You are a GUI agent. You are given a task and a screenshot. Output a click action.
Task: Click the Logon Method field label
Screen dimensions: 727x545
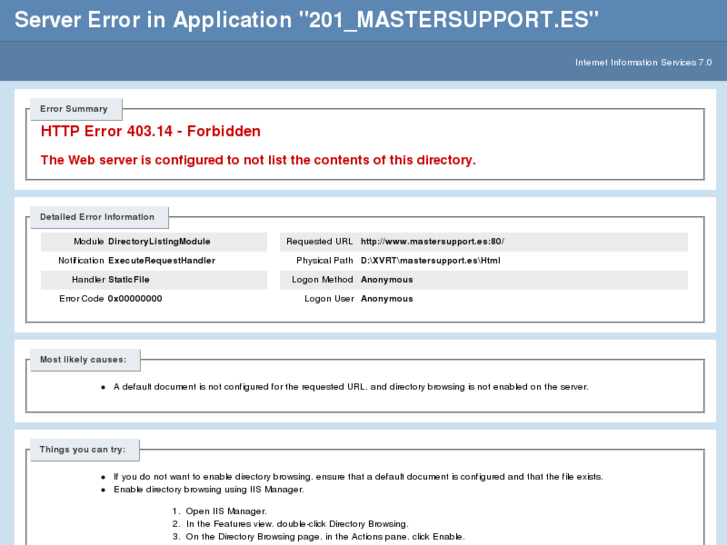(x=322, y=279)
